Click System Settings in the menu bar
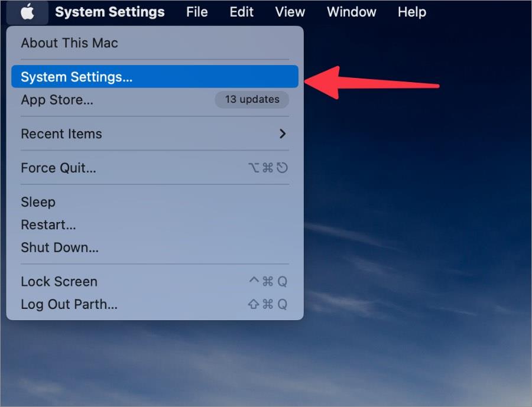 coord(110,12)
